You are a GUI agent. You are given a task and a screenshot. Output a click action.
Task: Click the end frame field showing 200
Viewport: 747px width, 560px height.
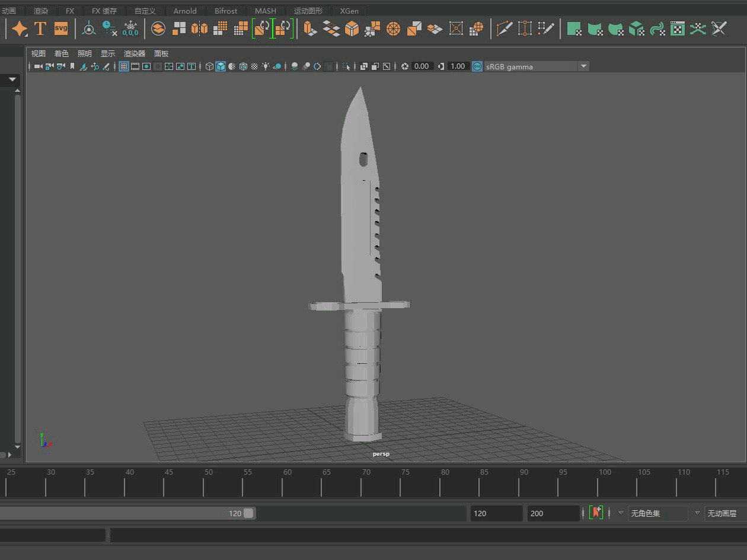coord(553,513)
